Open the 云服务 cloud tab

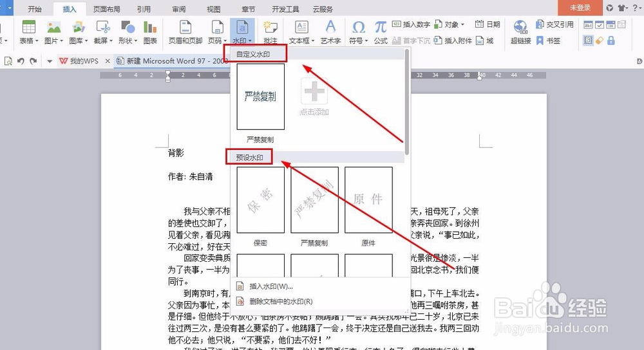(323, 8)
